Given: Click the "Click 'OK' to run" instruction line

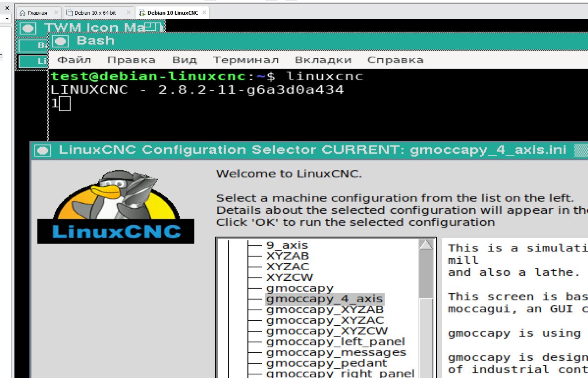Looking at the screenshot, I should pos(355,222).
